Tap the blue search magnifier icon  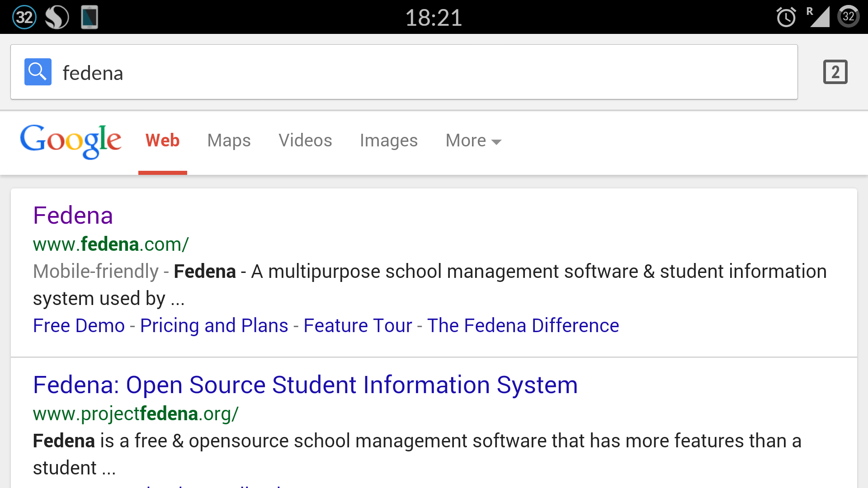point(38,72)
